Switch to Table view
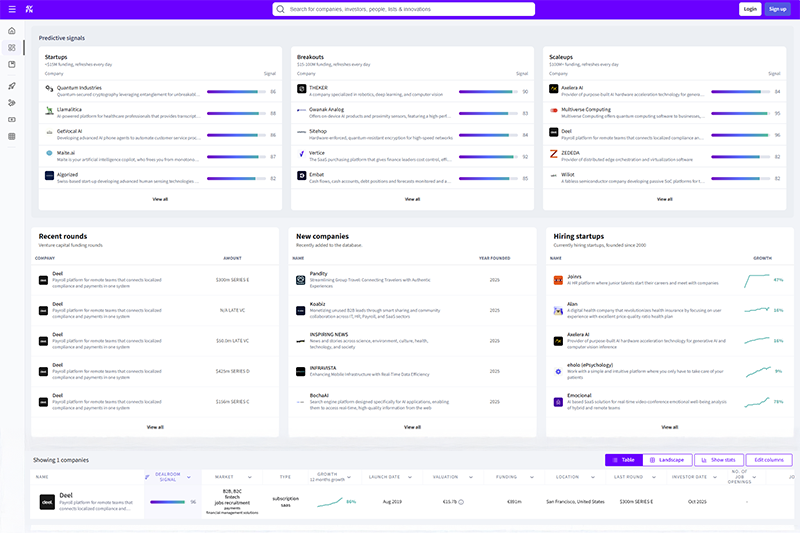Screen dimensions: 800x533 click(x=622, y=460)
